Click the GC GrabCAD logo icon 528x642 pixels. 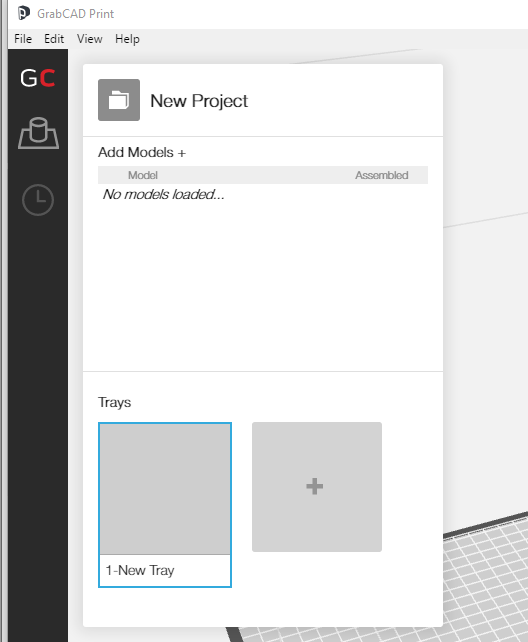38,78
